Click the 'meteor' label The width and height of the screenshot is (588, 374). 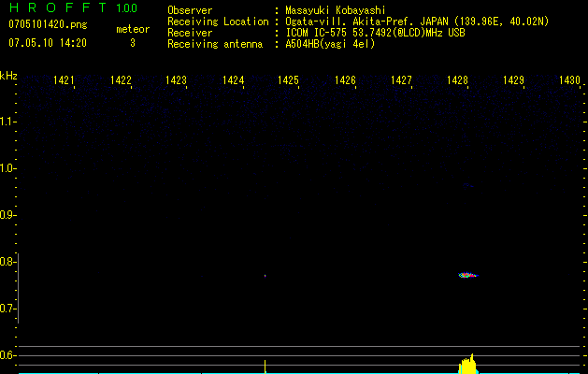coord(133,29)
